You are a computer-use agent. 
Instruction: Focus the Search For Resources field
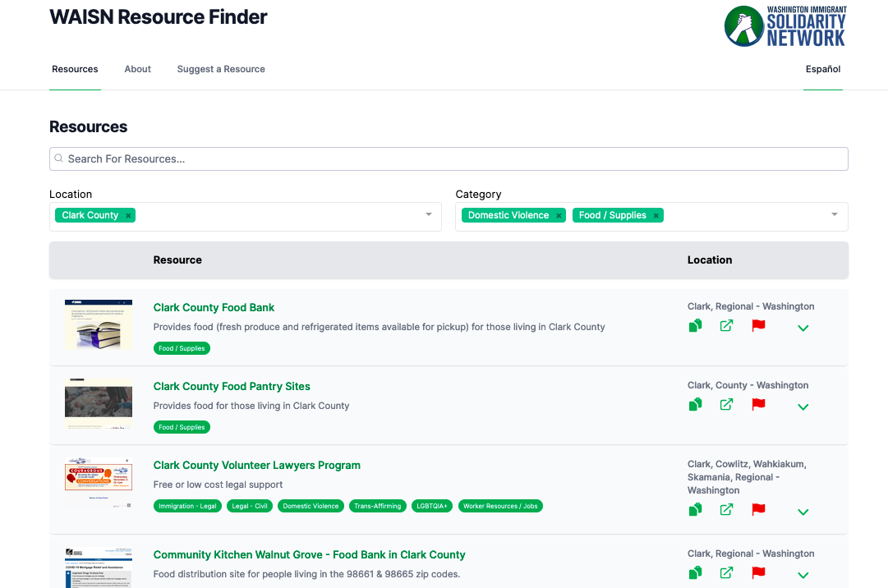[x=449, y=159]
